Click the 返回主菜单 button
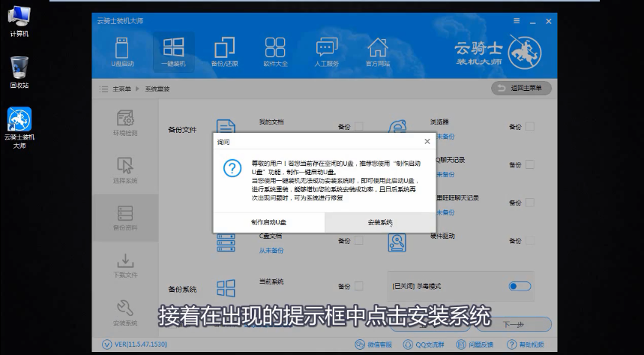Screen dimensions: 644x355 [x=522, y=88]
